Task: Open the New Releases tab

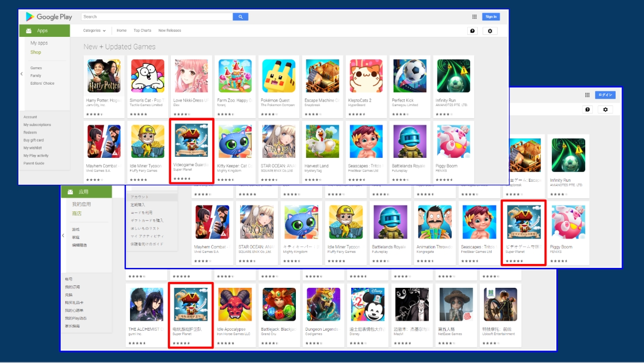Action: pyautogui.click(x=170, y=30)
